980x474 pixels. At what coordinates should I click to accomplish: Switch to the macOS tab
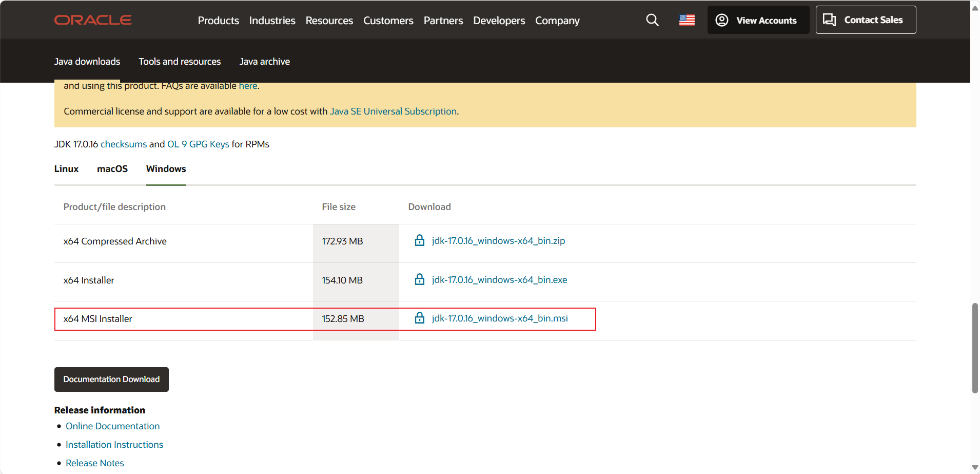coord(112,169)
